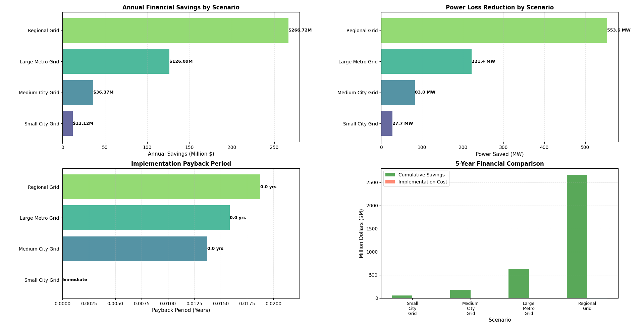Screen dimensions: 644x327
Task: Click the 553.6 MW data label
Action: pyautogui.click(x=618, y=30)
